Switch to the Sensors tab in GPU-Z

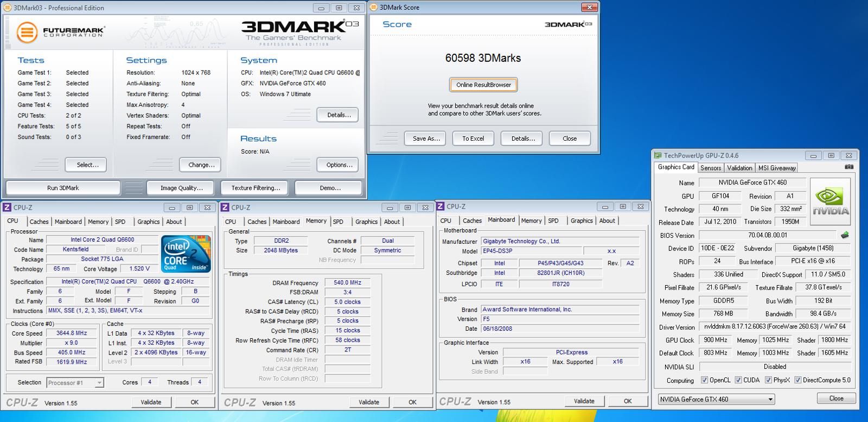click(x=711, y=168)
